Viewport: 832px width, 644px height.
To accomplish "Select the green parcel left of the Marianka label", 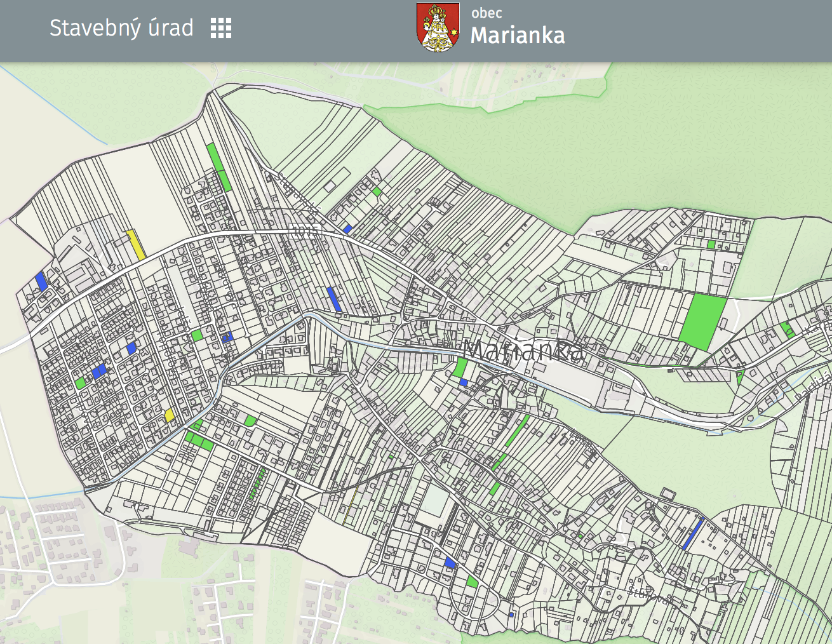I will [460, 368].
